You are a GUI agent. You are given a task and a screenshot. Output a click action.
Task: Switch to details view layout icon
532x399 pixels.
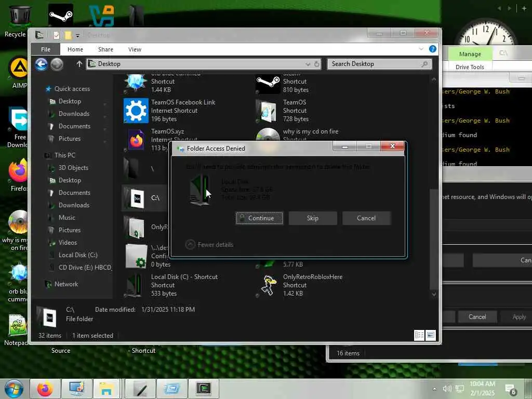point(419,335)
